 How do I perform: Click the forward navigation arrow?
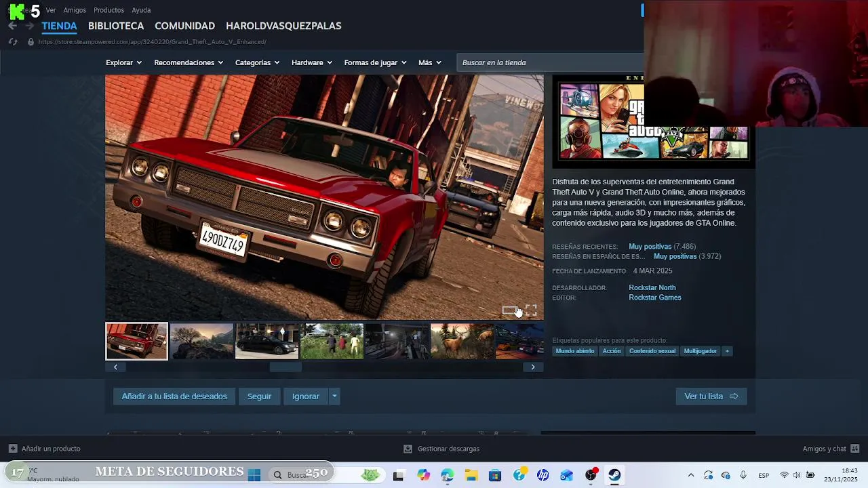29,26
